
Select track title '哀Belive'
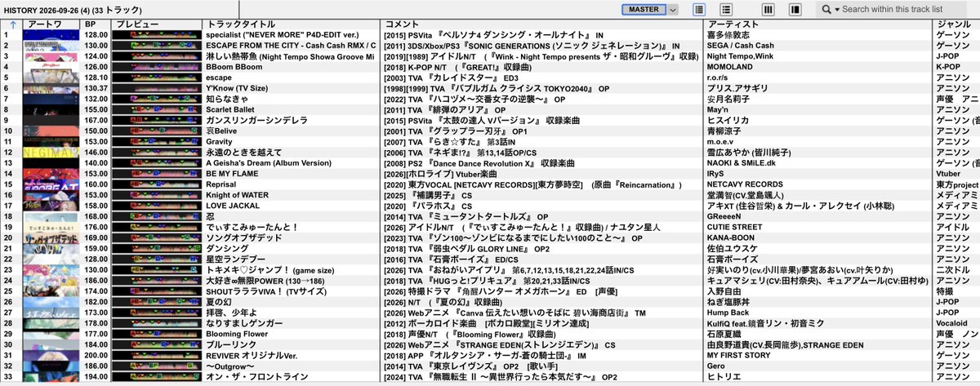click(x=223, y=131)
